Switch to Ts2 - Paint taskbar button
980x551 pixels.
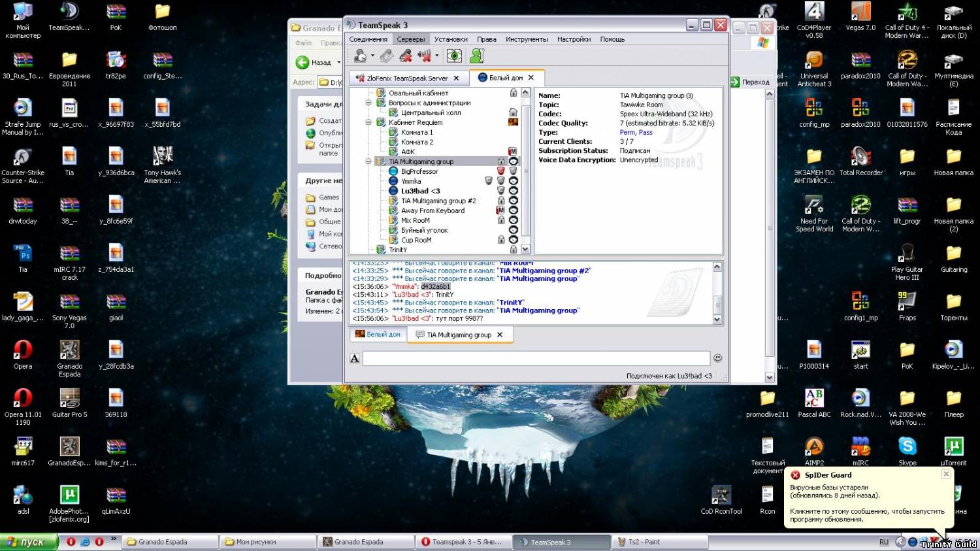660,542
